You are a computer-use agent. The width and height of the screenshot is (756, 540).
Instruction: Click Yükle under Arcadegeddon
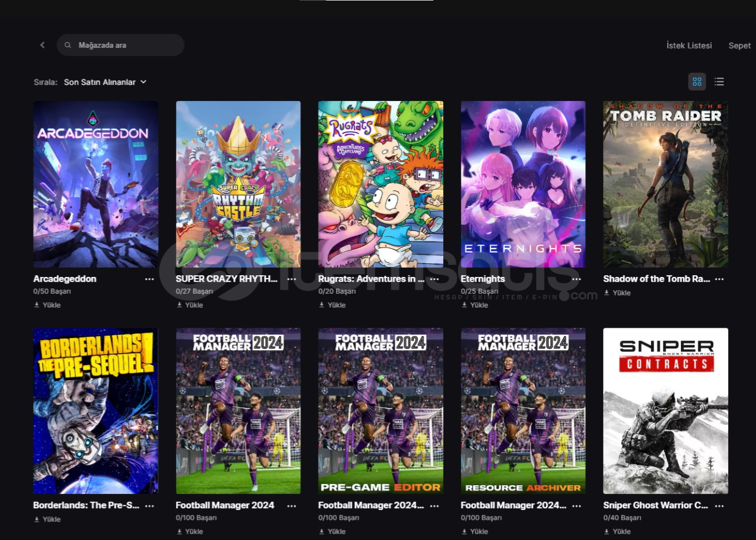coord(47,305)
